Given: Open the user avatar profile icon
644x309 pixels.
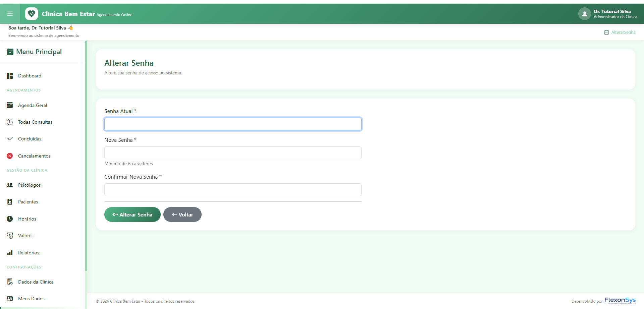Looking at the screenshot, I should pos(584,14).
